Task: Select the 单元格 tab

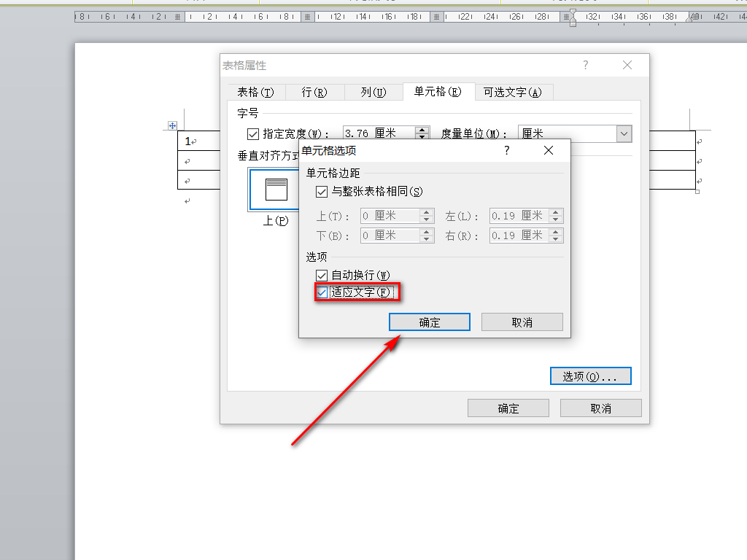Action: [x=438, y=91]
